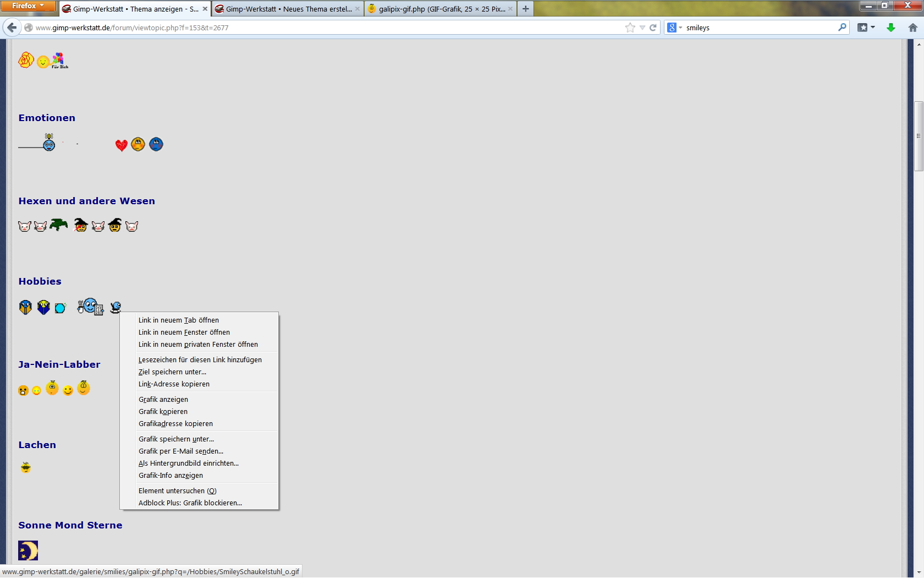The image size is (924, 578).
Task: Click the red heart smiley
Action: [122, 145]
